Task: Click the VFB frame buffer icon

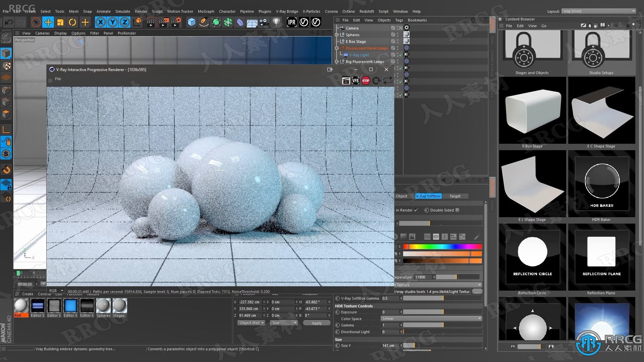Action: click(356, 80)
